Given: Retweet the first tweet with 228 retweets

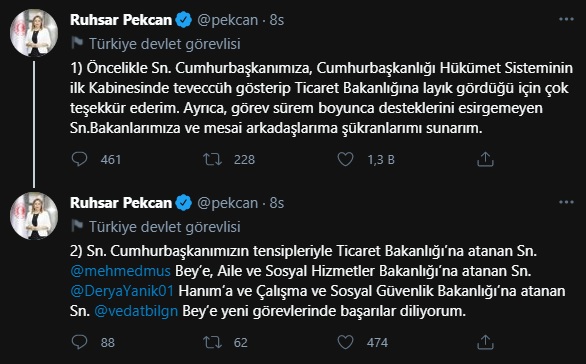Looking at the screenshot, I should coord(212,159).
